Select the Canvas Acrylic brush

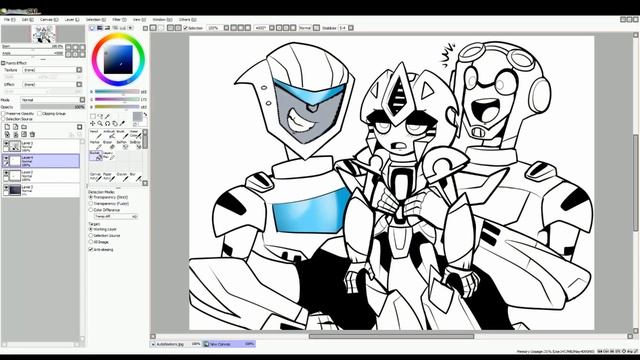tap(95, 177)
